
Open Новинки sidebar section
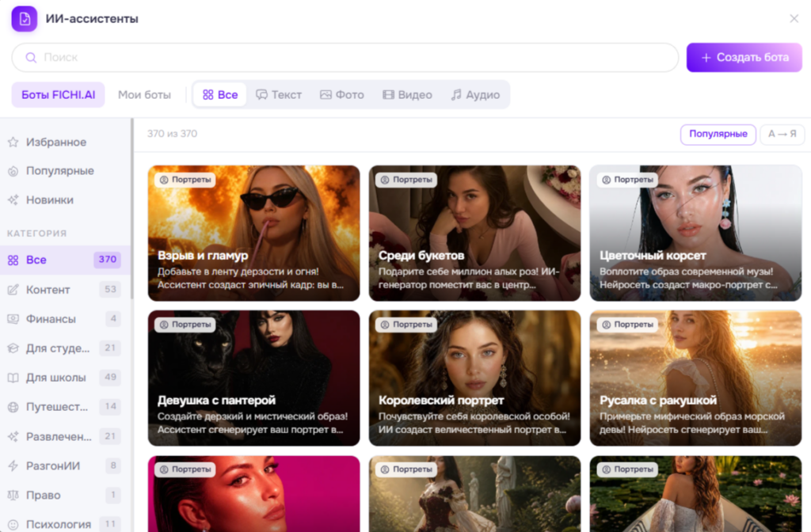[65, 200]
